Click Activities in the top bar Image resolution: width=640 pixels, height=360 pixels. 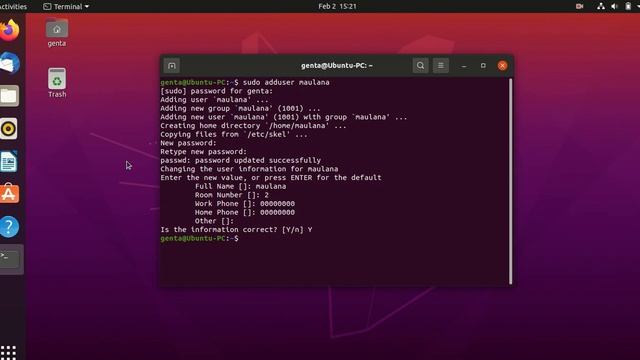(13, 7)
